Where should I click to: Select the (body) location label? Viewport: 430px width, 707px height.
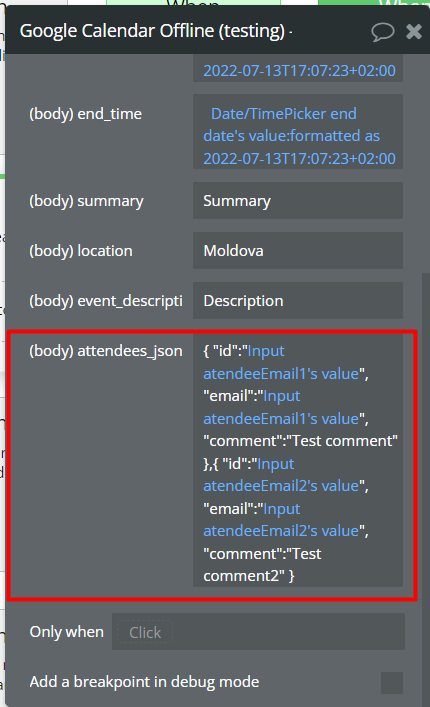coord(81,251)
